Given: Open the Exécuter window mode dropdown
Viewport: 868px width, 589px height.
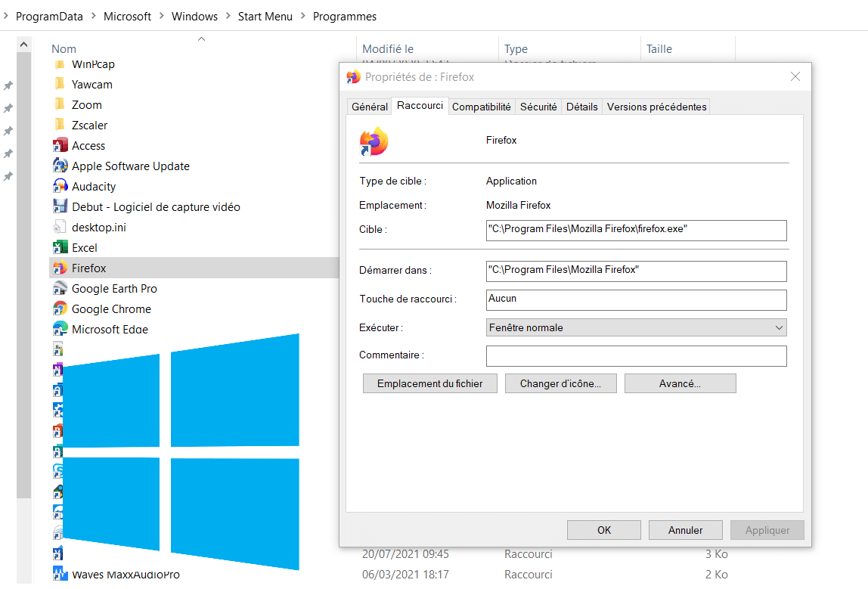Looking at the screenshot, I should pos(636,327).
